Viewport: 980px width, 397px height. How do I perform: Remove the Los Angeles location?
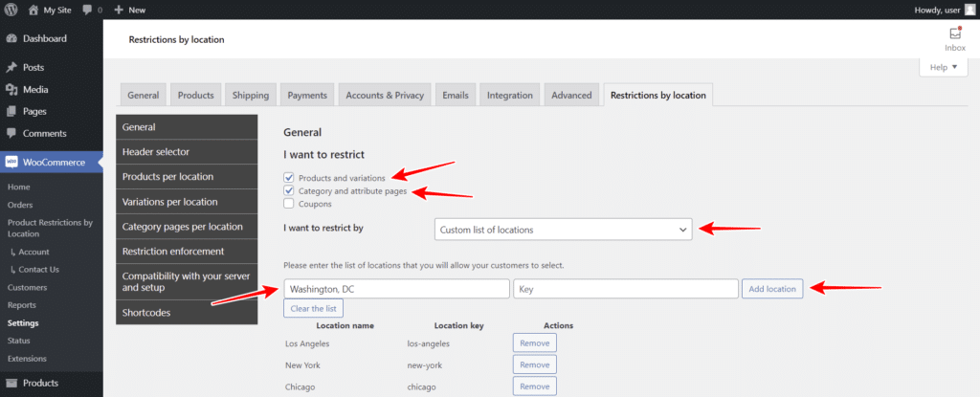(534, 342)
